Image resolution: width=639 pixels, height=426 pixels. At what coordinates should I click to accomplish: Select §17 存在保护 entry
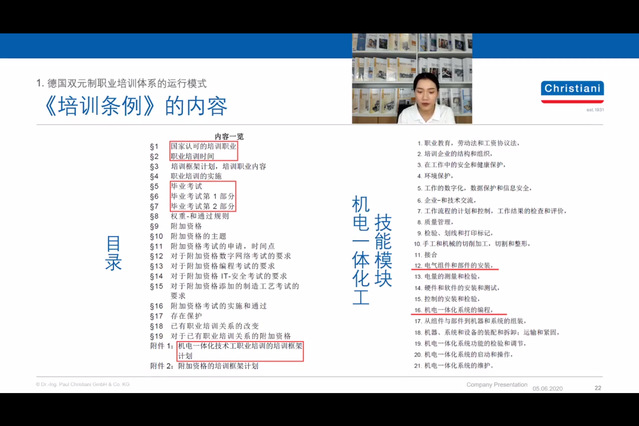point(176,316)
